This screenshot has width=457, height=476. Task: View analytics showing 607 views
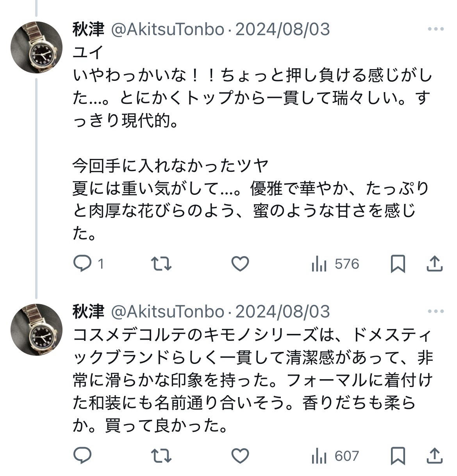coord(335,456)
